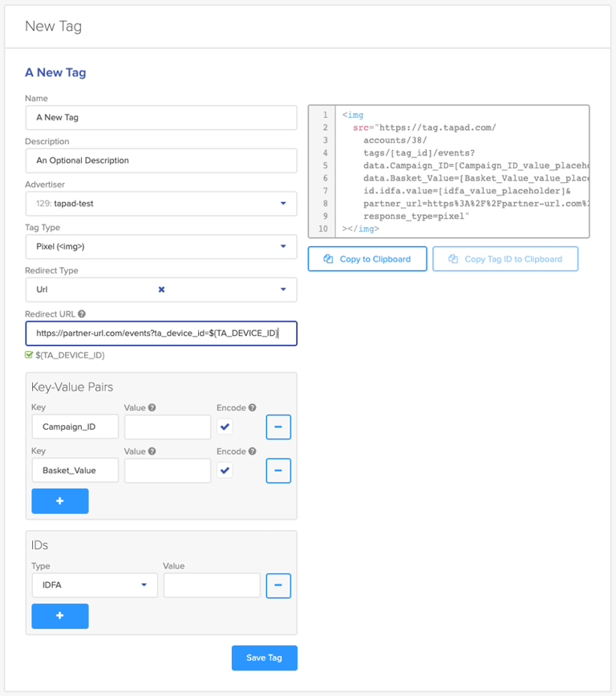Click Copy to Clipboard button
The width and height of the screenshot is (616, 696).
pos(367,259)
